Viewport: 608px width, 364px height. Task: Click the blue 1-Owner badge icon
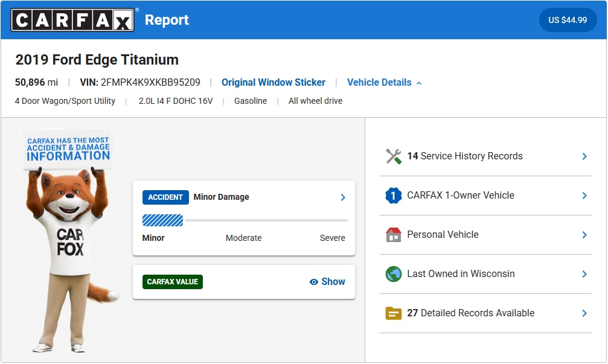pyautogui.click(x=393, y=196)
